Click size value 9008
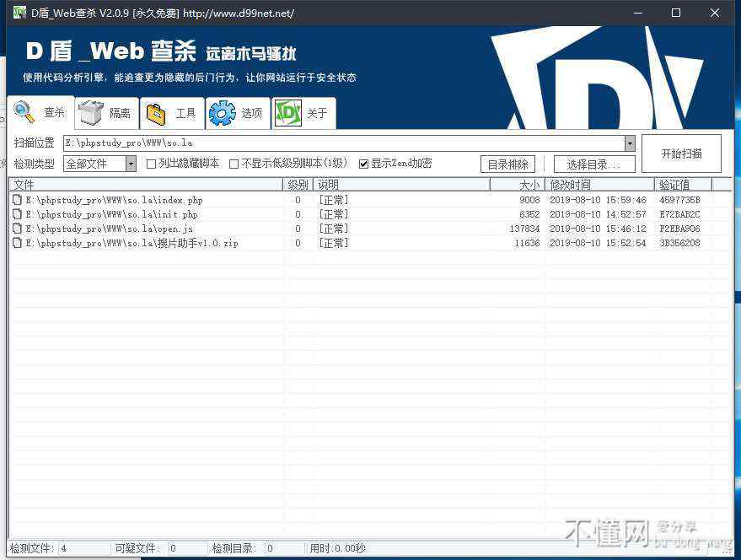Image resolution: width=741 pixels, height=560 pixels. [x=529, y=200]
